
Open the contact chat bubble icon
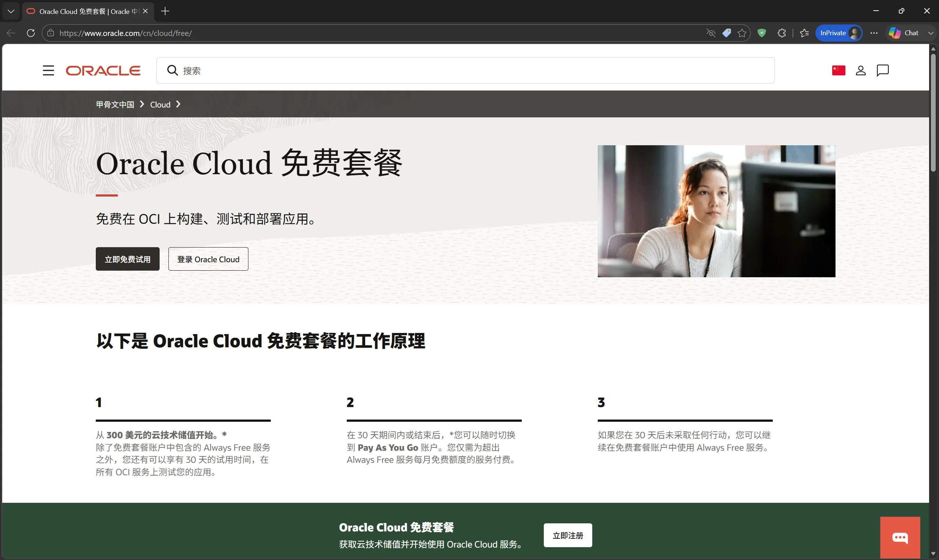coord(883,70)
